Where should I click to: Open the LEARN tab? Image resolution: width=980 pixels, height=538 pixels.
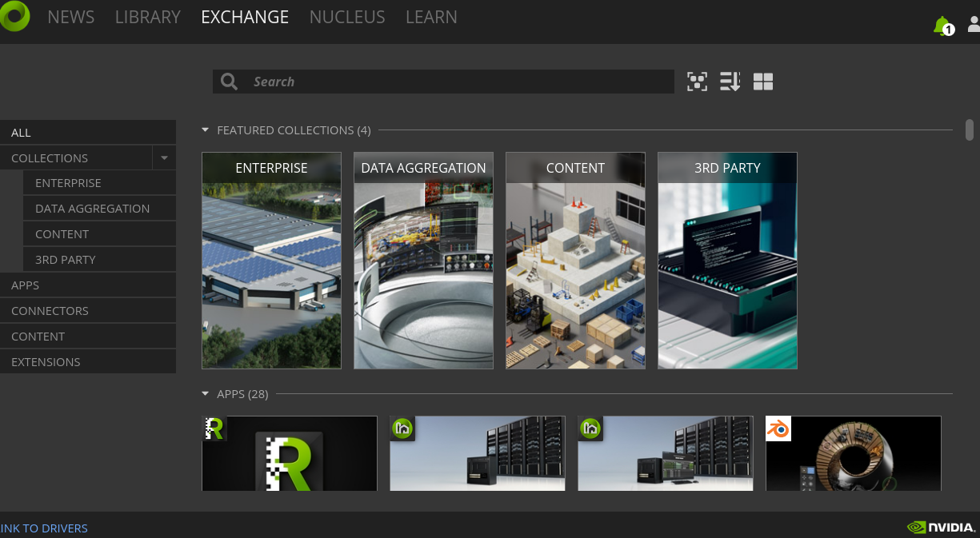[431, 17]
